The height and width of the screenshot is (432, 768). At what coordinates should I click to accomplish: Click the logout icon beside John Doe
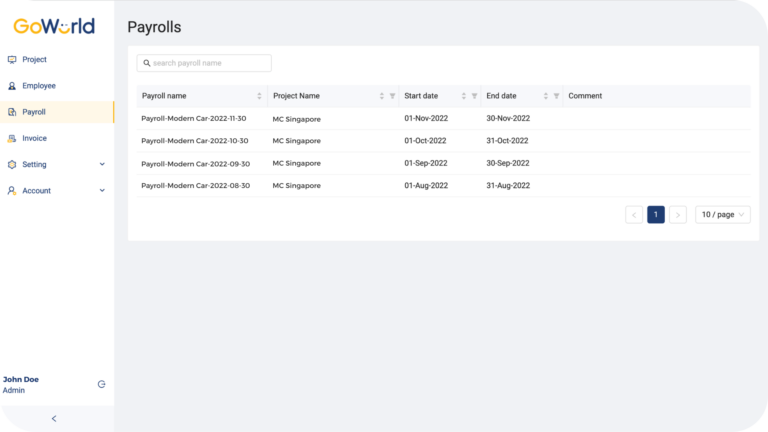click(x=101, y=384)
